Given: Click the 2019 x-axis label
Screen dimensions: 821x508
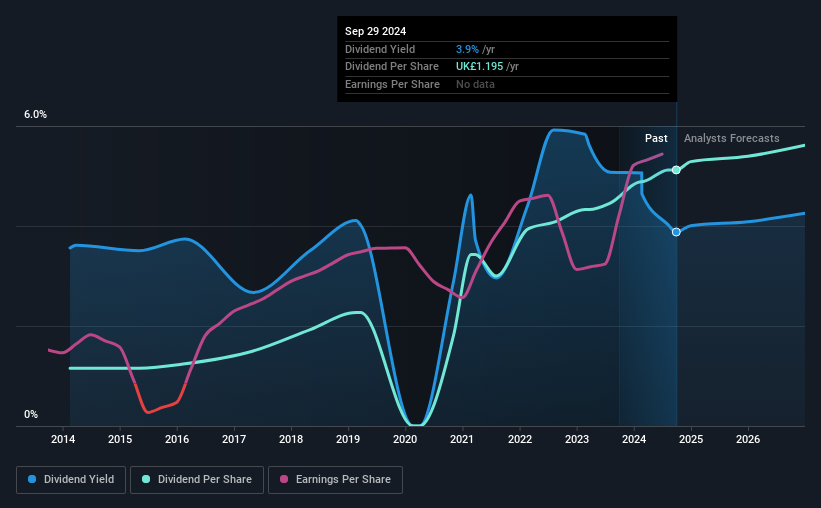Looking at the screenshot, I should [x=348, y=439].
